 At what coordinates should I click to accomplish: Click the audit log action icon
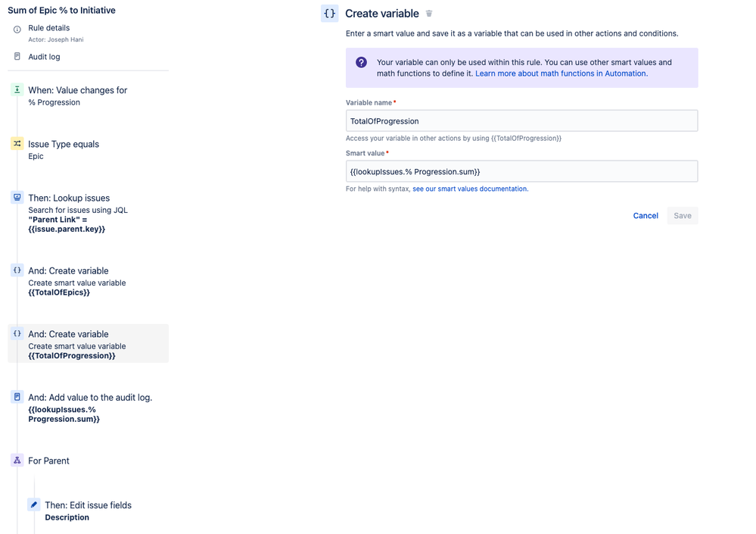pos(17,396)
